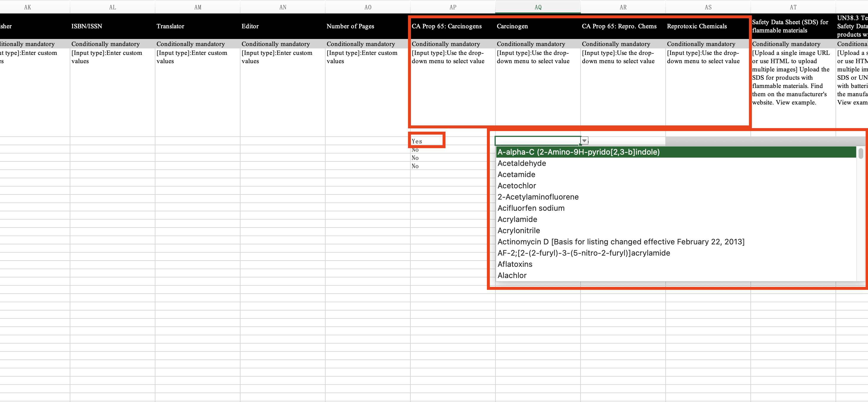Select Acrylonitrile in the dropdown

518,231
